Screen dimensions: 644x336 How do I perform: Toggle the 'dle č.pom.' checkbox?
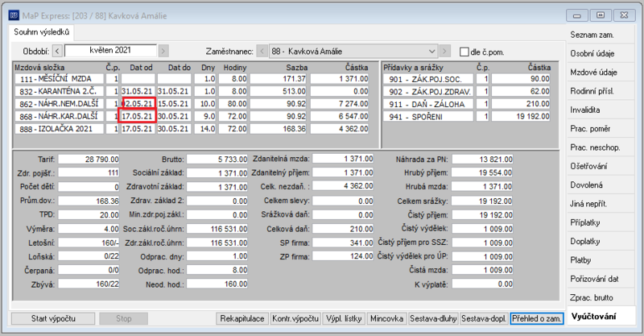coord(464,52)
